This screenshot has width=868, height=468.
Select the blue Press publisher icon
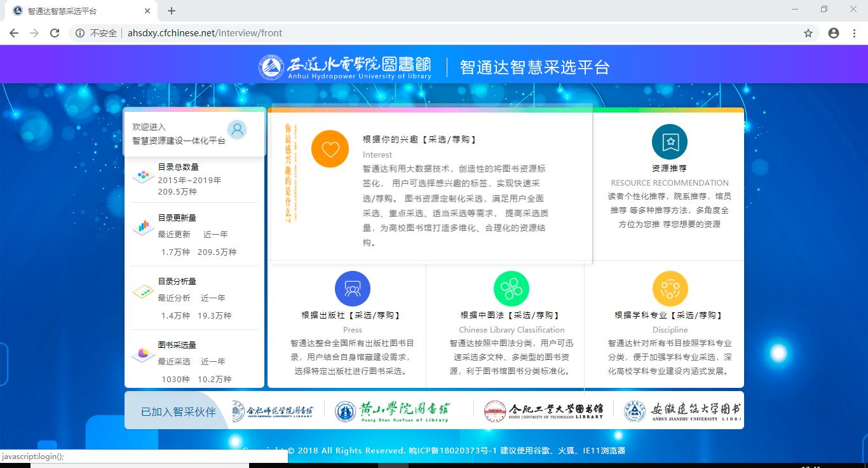pos(352,289)
